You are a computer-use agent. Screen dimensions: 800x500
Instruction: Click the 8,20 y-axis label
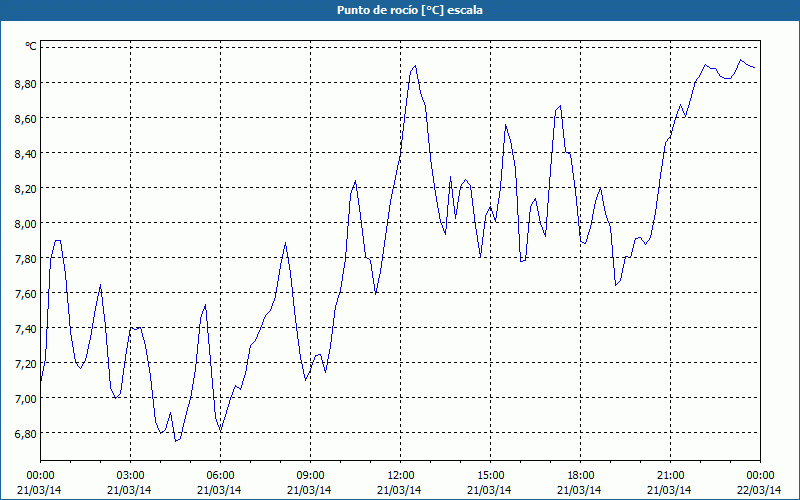(x=26, y=188)
